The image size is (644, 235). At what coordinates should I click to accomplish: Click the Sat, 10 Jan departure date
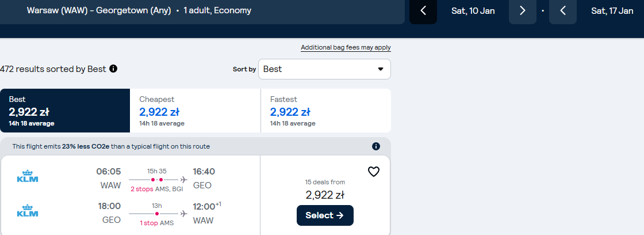[x=473, y=11]
